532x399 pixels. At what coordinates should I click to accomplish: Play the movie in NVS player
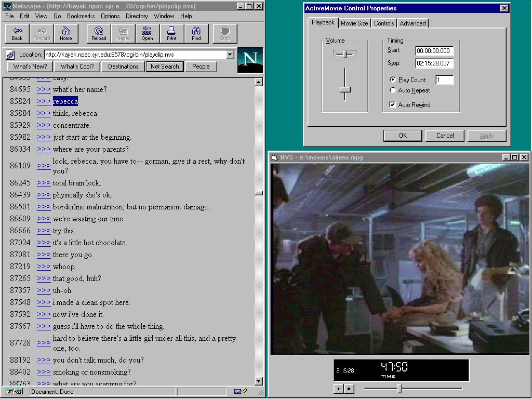click(x=338, y=389)
